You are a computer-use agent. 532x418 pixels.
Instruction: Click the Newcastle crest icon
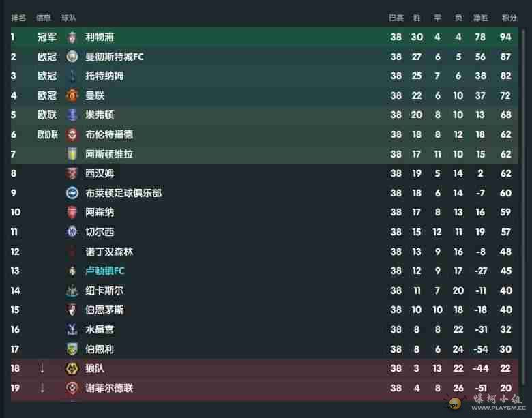[72, 290]
